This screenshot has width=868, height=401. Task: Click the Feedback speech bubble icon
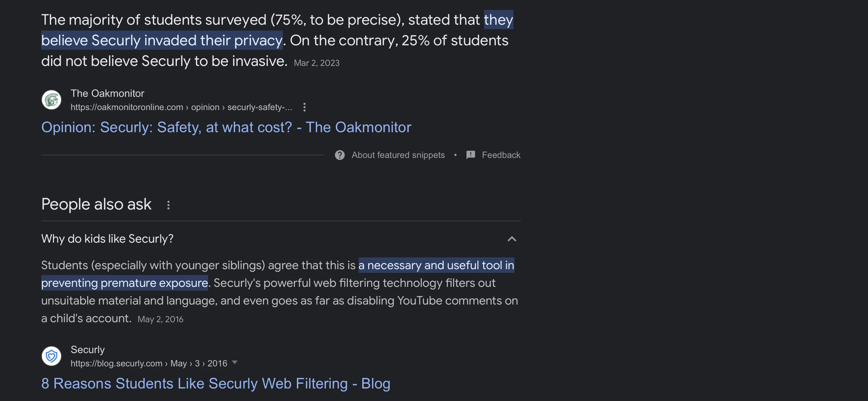point(470,155)
